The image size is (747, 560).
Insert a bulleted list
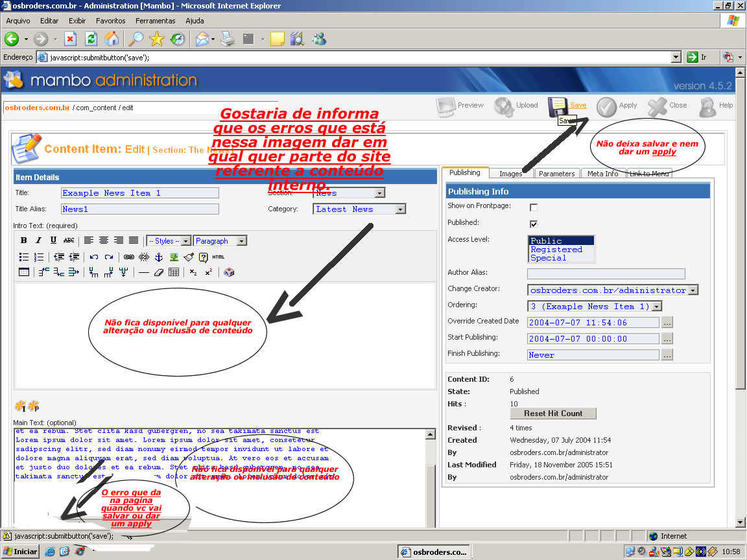[24, 257]
